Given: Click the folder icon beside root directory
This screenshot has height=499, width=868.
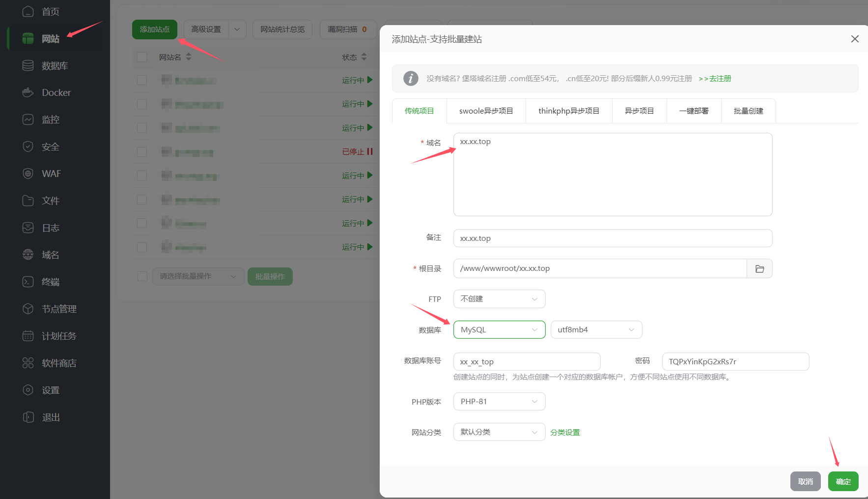Looking at the screenshot, I should coord(759,268).
